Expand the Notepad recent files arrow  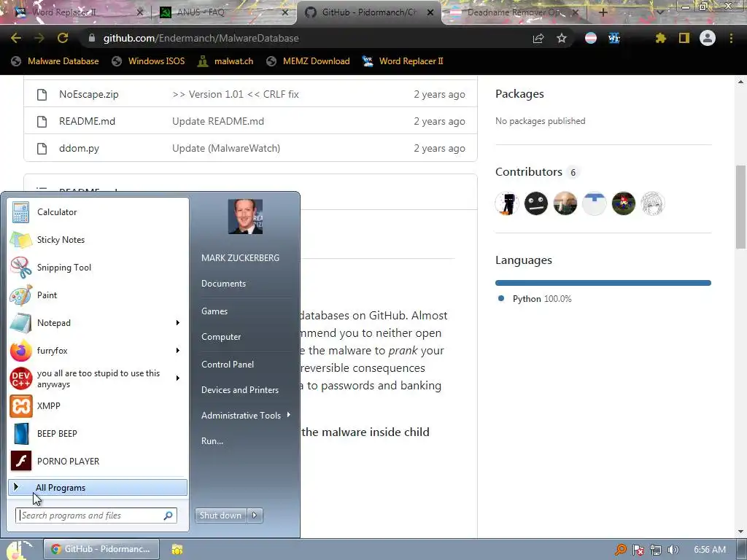point(178,322)
